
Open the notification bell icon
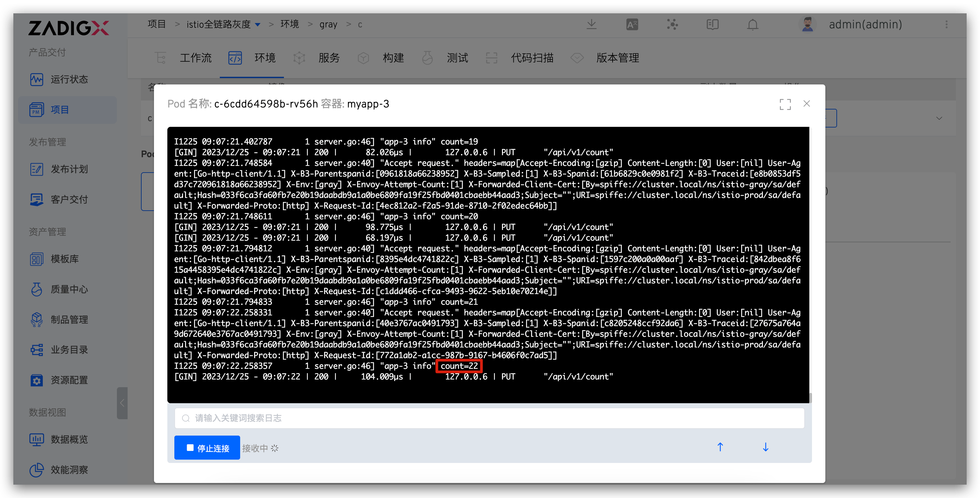point(753,25)
